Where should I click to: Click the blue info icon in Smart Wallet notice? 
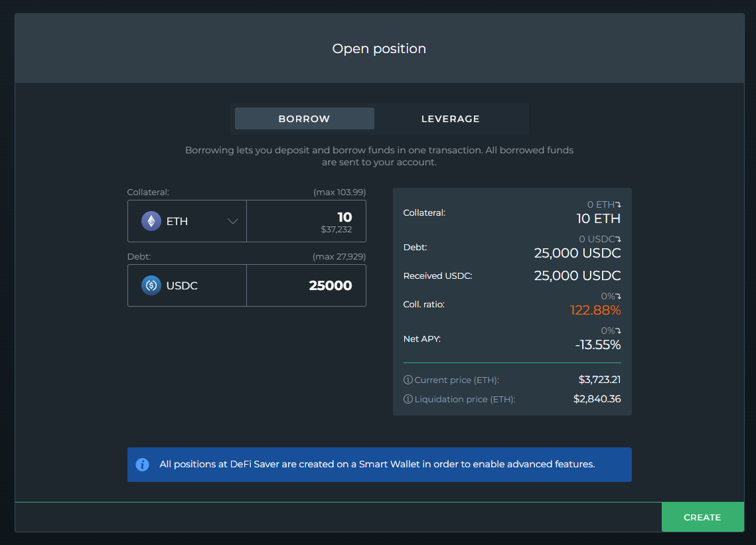click(x=142, y=465)
